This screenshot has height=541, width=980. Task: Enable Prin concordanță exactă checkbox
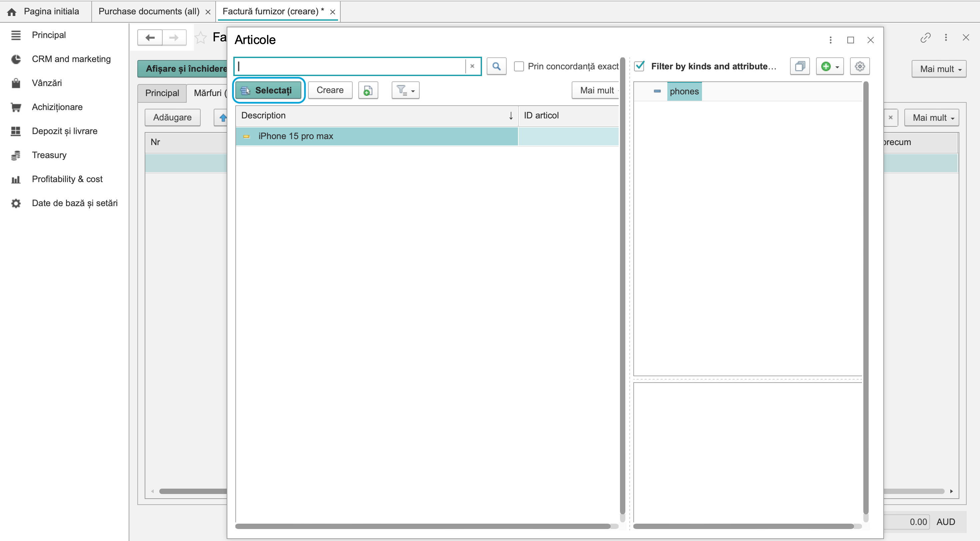tap(519, 66)
